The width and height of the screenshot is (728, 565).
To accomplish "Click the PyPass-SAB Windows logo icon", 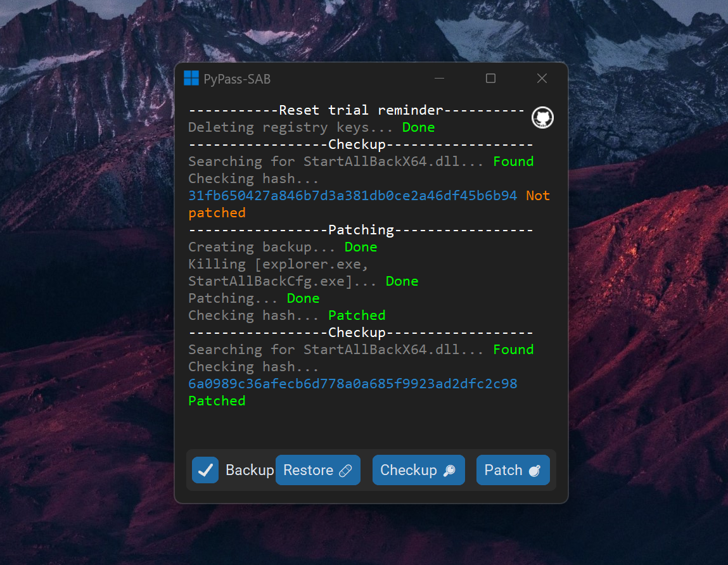I will [191, 79].
